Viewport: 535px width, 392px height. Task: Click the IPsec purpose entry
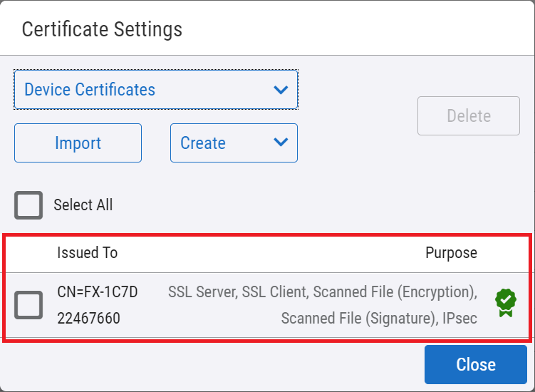[459, 319]
